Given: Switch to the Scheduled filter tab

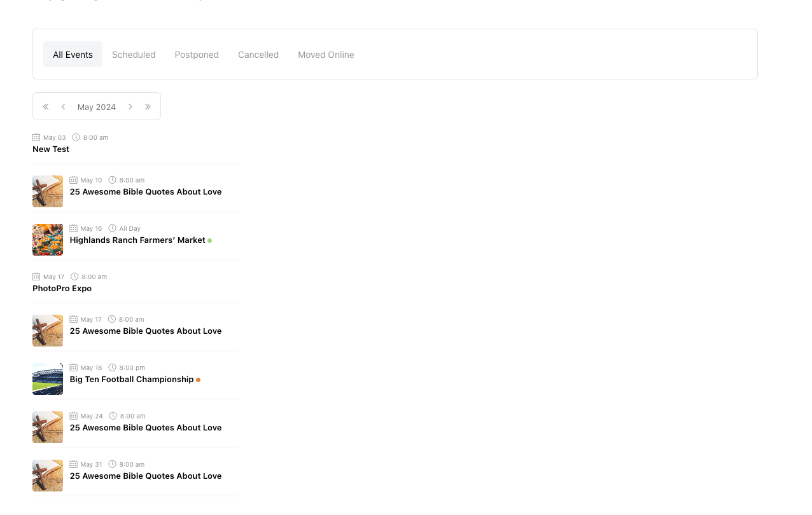Looking at the screenshot, I should (x=134, y=55).
